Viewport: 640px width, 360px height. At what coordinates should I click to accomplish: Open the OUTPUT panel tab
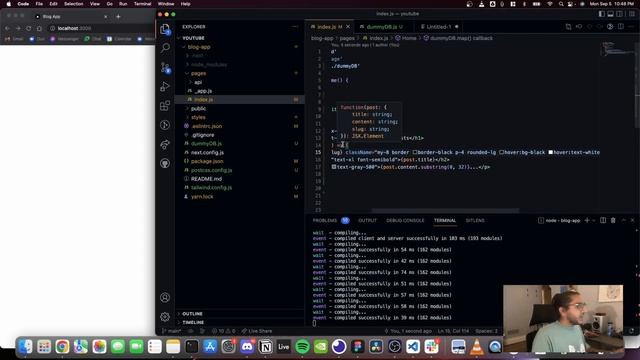367,220
